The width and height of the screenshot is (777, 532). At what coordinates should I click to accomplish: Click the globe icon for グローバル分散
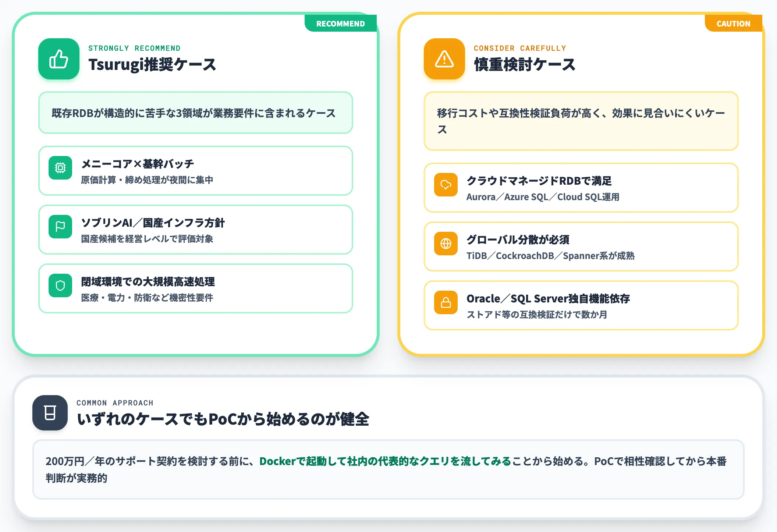coord(446,244)
